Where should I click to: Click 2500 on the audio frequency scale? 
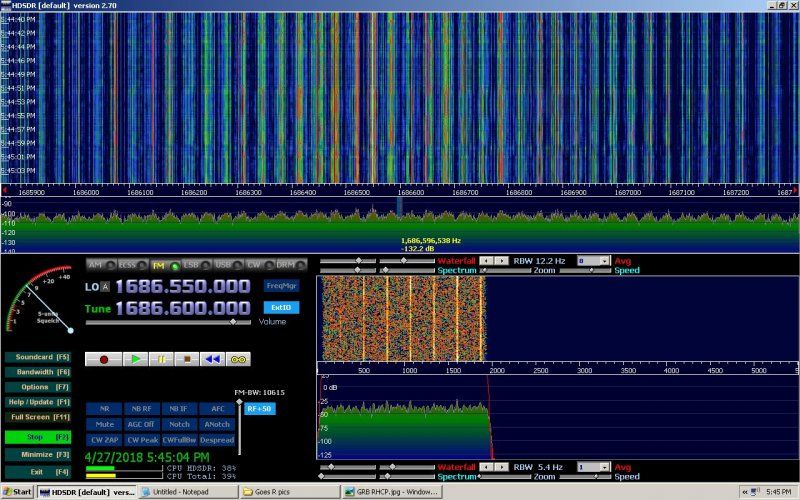pyautogui.click(x=540, y=370)
